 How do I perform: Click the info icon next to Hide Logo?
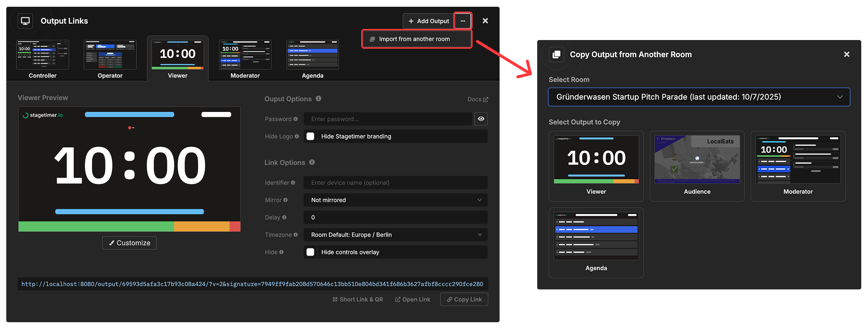point(297,136)
